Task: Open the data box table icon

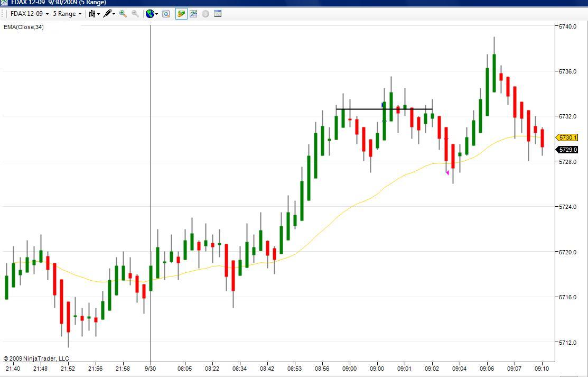Action: tap(218, 14)
